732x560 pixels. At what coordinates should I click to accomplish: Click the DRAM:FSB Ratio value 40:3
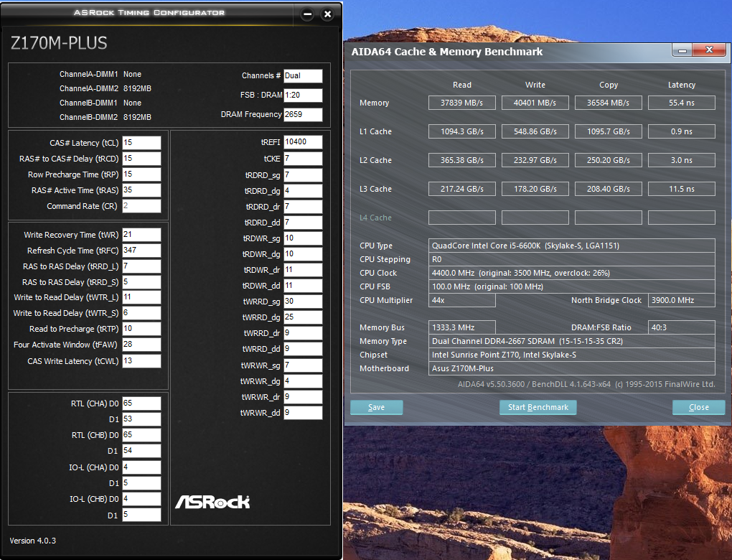682,327
